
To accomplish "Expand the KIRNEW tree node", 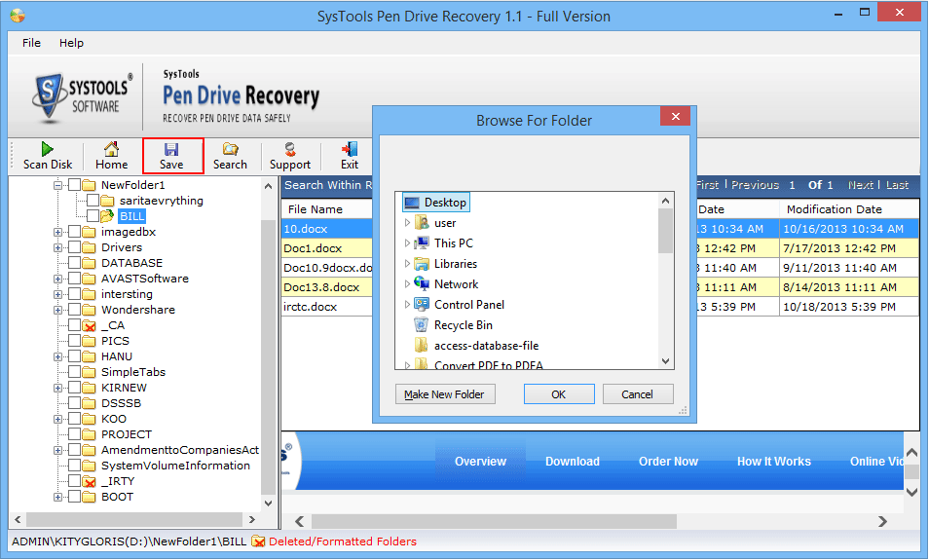I will point(58,388).
